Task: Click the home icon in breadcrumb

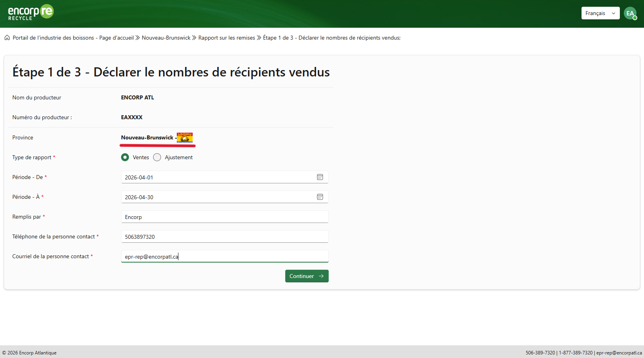Action: click(7, 38)
